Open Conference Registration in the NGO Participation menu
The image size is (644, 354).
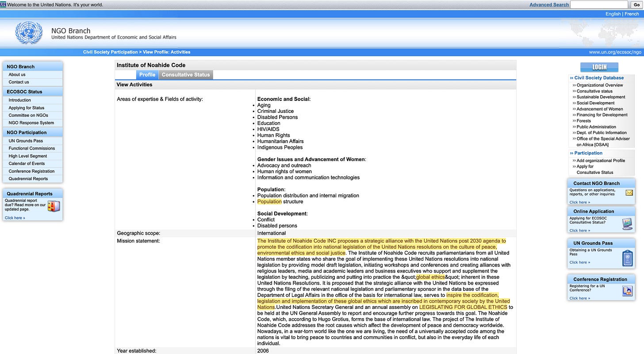tap(31, 171)
